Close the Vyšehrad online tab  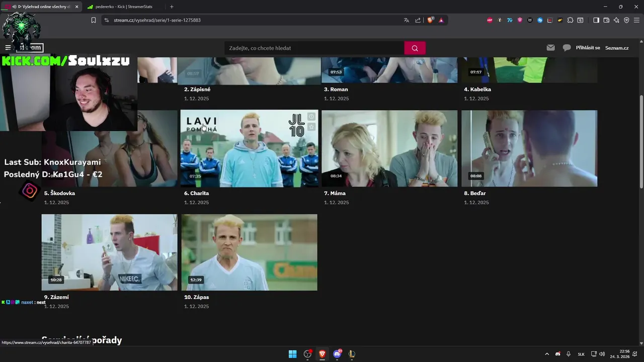coord(77,7)
